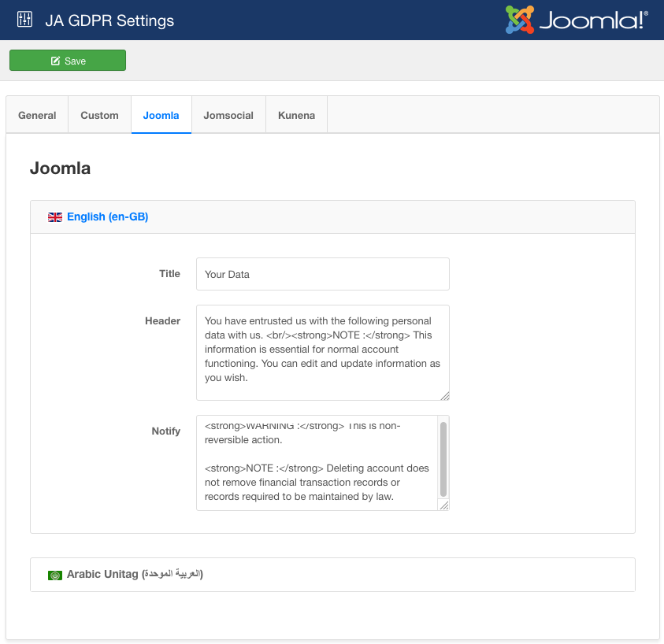Image resolution: width=664 pixels, height=644 pixels.
Task: Click the 'Notify' field label
Action: (x=165, y=431)
